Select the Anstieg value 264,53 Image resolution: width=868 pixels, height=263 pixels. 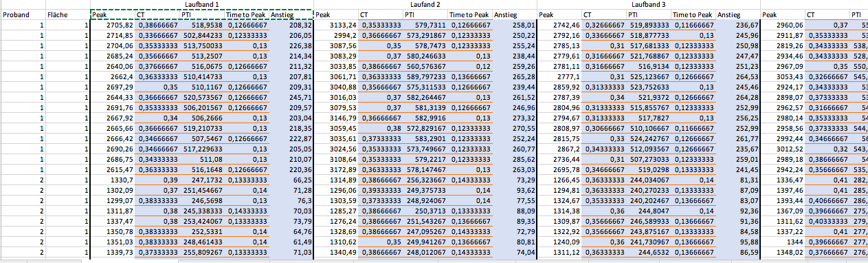[737, 76]
